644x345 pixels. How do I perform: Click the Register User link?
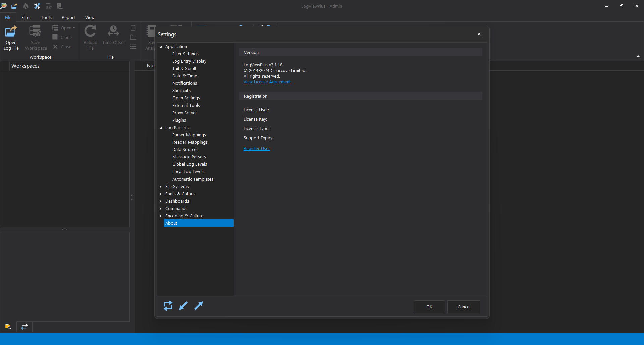257,149
